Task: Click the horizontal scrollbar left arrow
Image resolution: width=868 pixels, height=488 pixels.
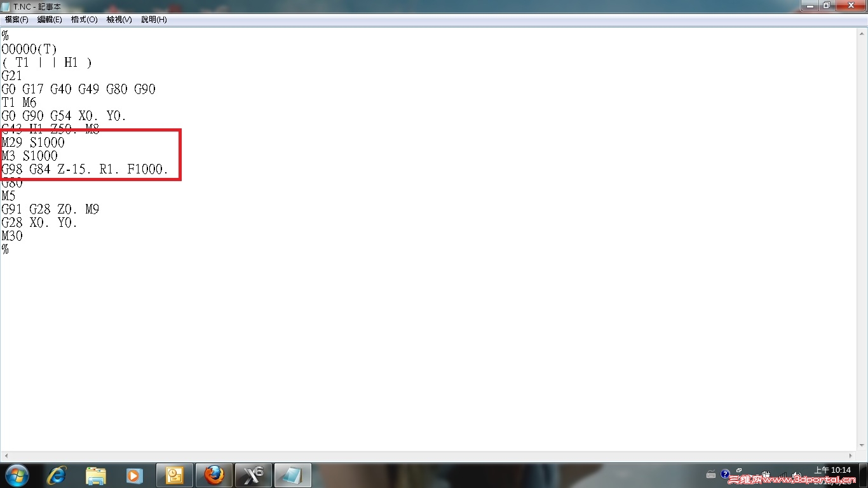Action: (x=5, y=456)
